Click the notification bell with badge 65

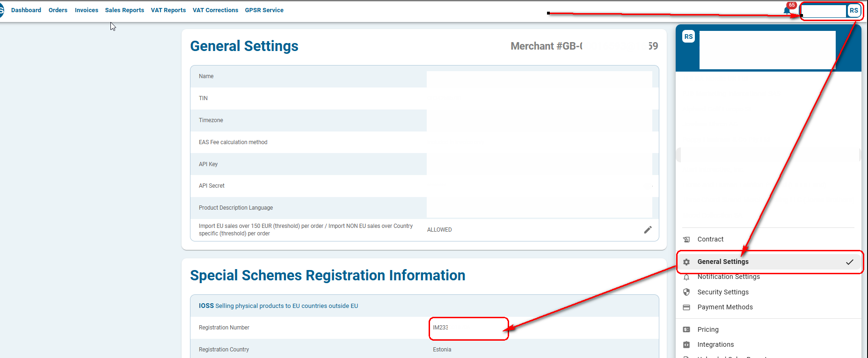[x=787, y=10]
